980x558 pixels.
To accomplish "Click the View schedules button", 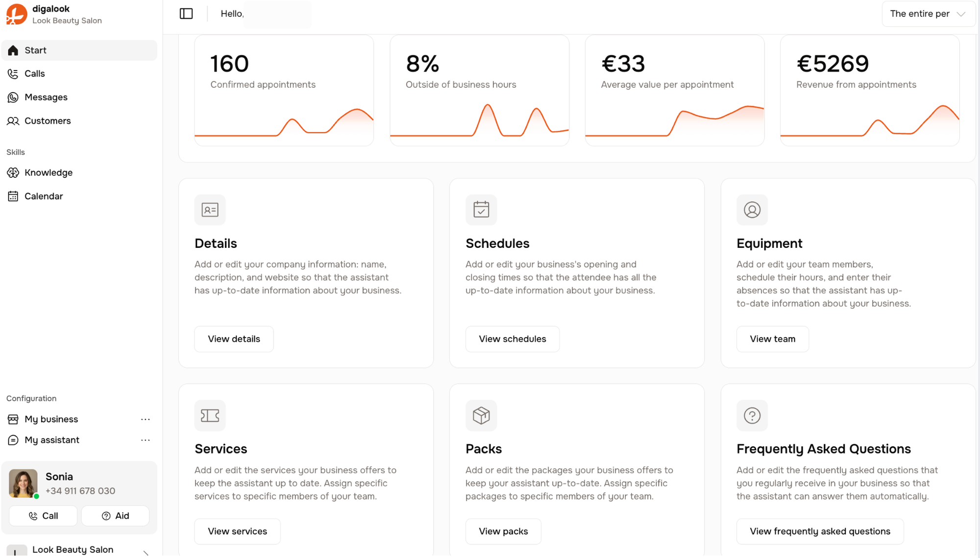I will (512, 339).
